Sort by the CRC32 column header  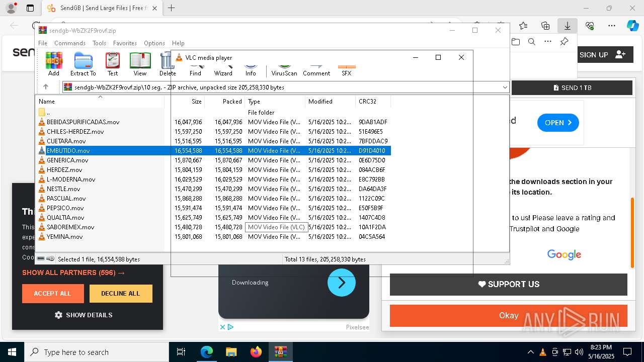click(x=373, y=101)
